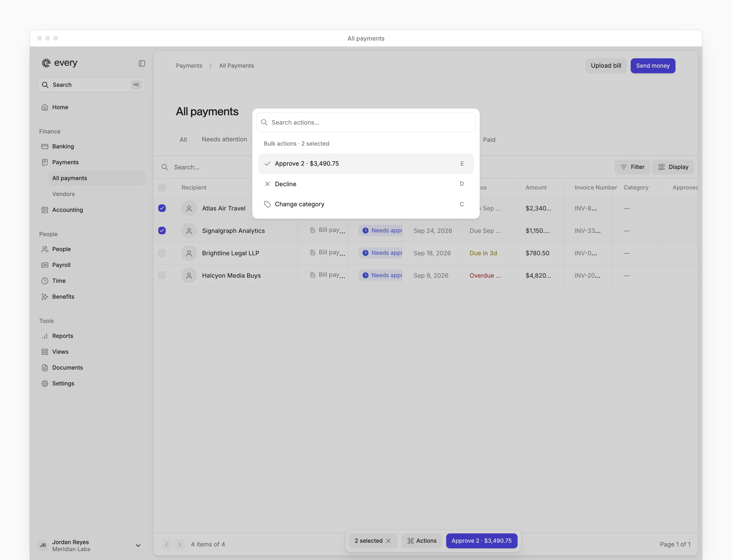Click the Send money button
This screenshot has height=560, width=732.
(x=653, y=66)
